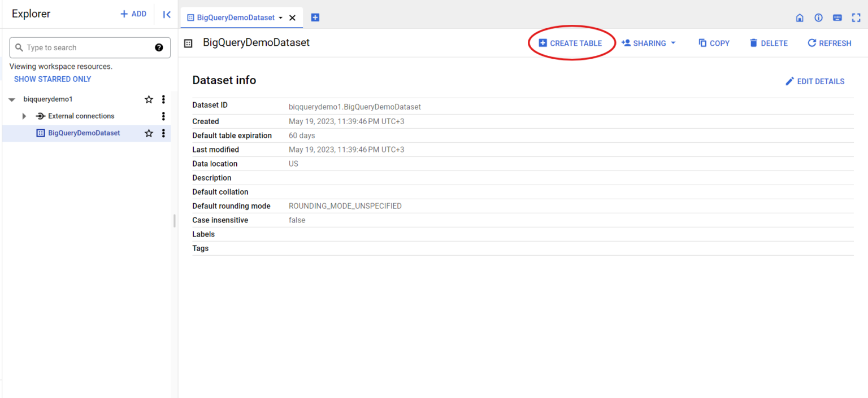Click the ADD button in Explorer
Image resolution: width=868 pixels, height=398 pixels.
133,14
